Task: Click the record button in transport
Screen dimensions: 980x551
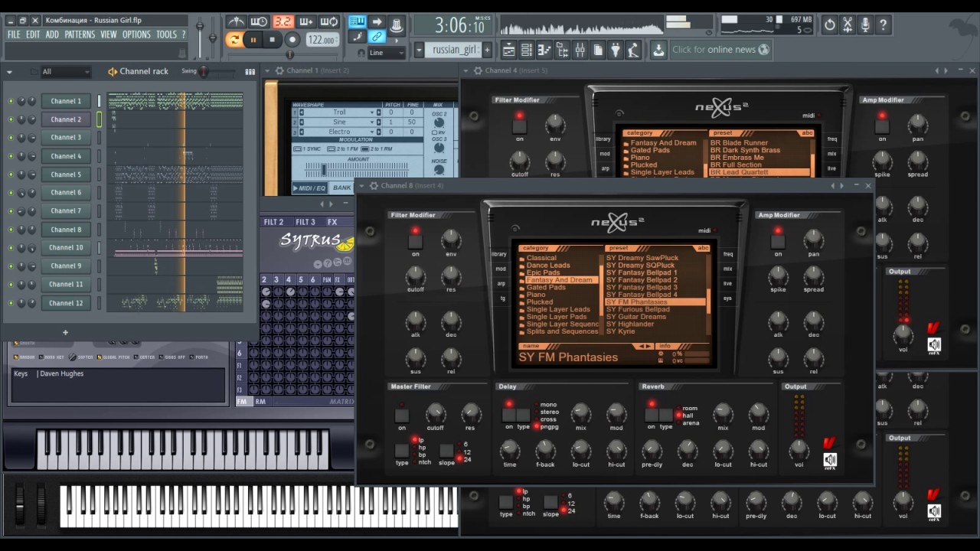Action: pos(292,40)
